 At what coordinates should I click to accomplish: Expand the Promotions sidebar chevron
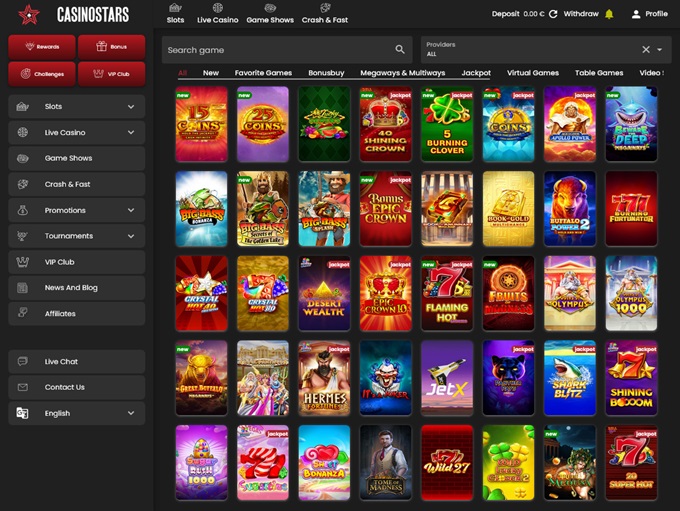(131, 211)
